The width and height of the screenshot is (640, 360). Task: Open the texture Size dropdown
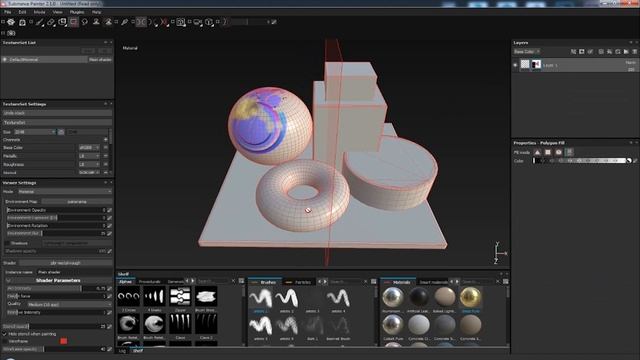(x=35, y=132)
